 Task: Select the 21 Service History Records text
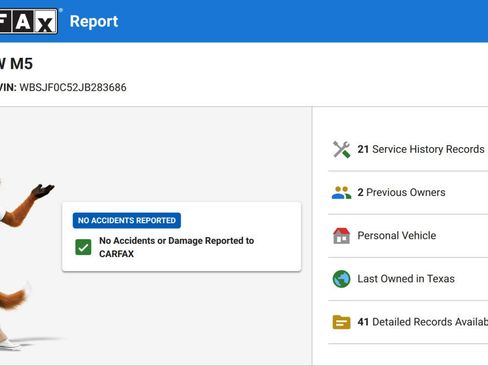pos(421,149)
